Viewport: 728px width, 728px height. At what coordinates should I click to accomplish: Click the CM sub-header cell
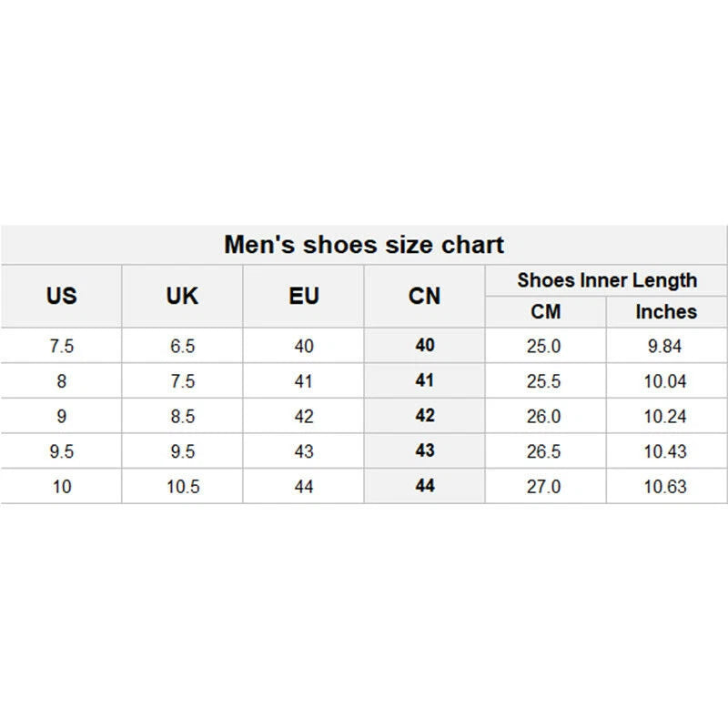click(545, 311)
